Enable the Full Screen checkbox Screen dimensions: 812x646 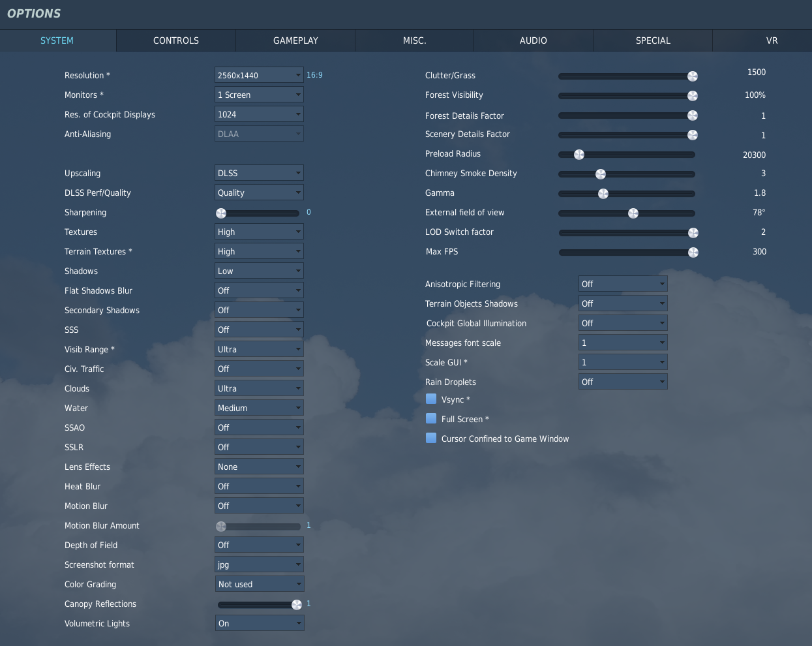431,418
